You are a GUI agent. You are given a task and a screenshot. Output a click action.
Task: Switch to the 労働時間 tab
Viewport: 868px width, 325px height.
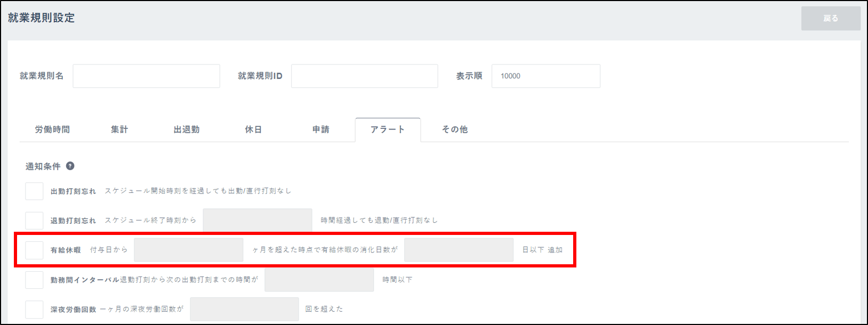coord(52,129)
